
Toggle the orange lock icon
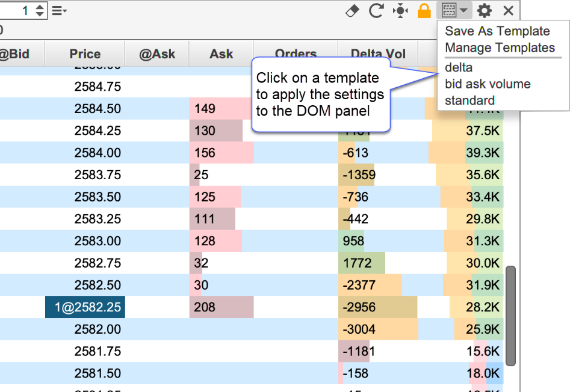[x=424, y=11]
